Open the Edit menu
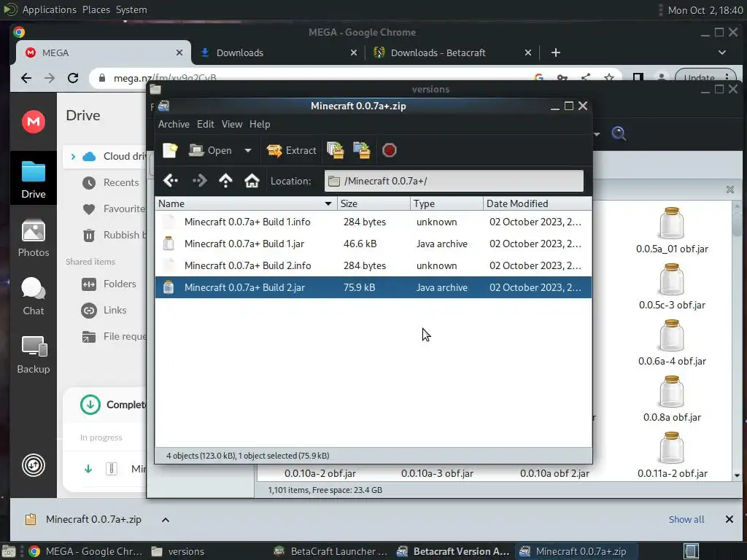 point(205,124)
